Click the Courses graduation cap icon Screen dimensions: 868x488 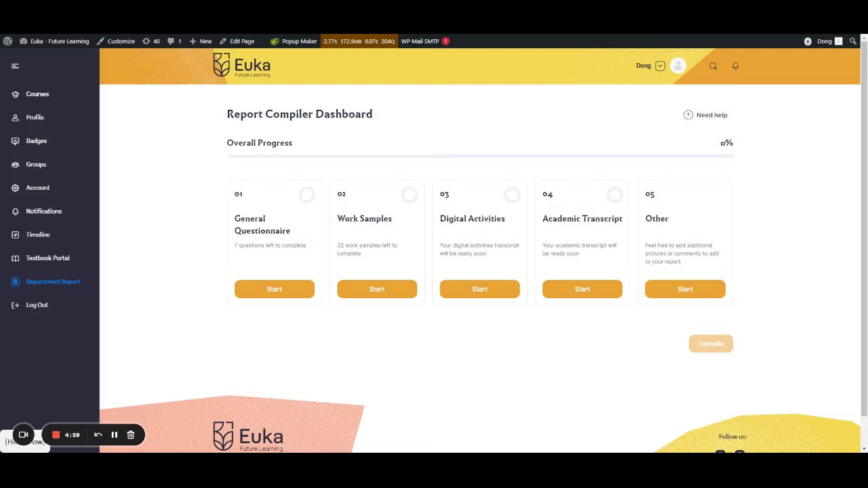pyautogui.click(x=15, y=94)
